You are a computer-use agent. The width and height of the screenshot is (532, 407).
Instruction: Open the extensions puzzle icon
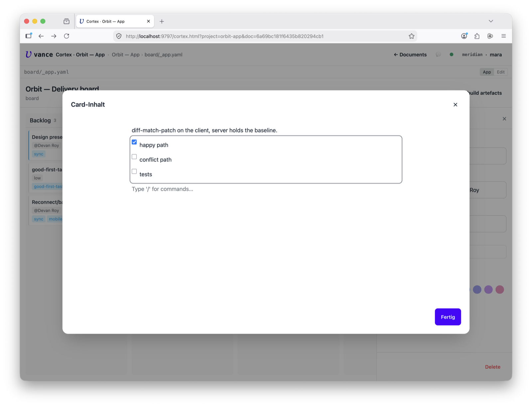coord(477,36)
